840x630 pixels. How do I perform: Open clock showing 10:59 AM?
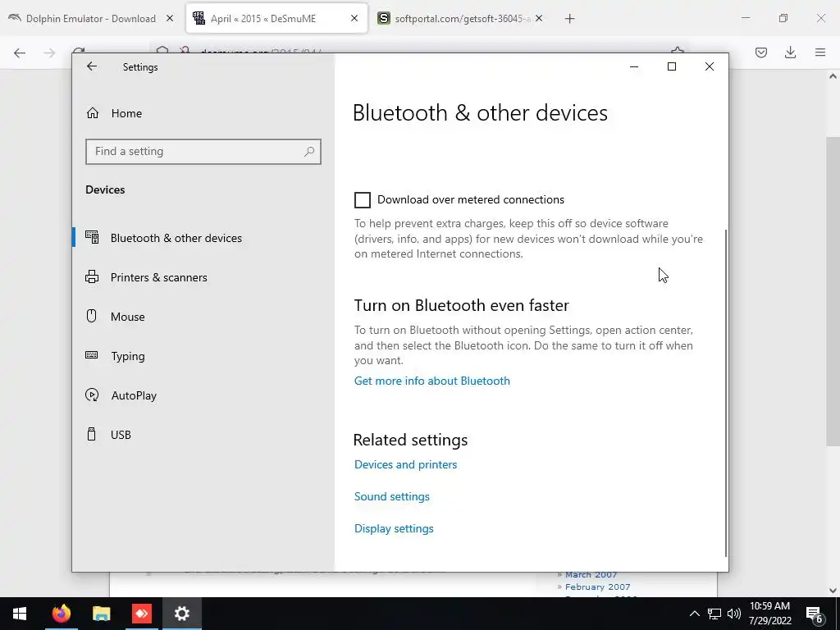point(769,614)
